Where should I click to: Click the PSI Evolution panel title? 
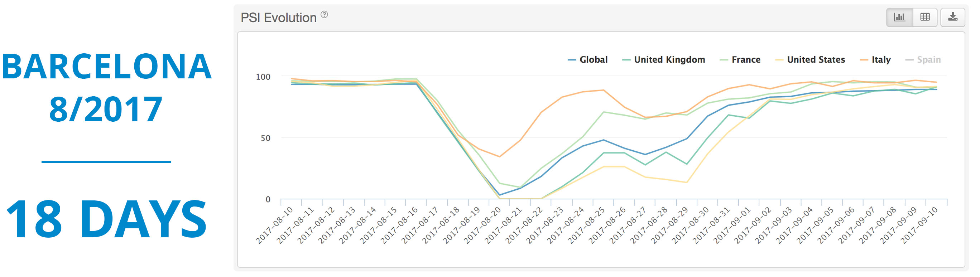coord(278,18)
